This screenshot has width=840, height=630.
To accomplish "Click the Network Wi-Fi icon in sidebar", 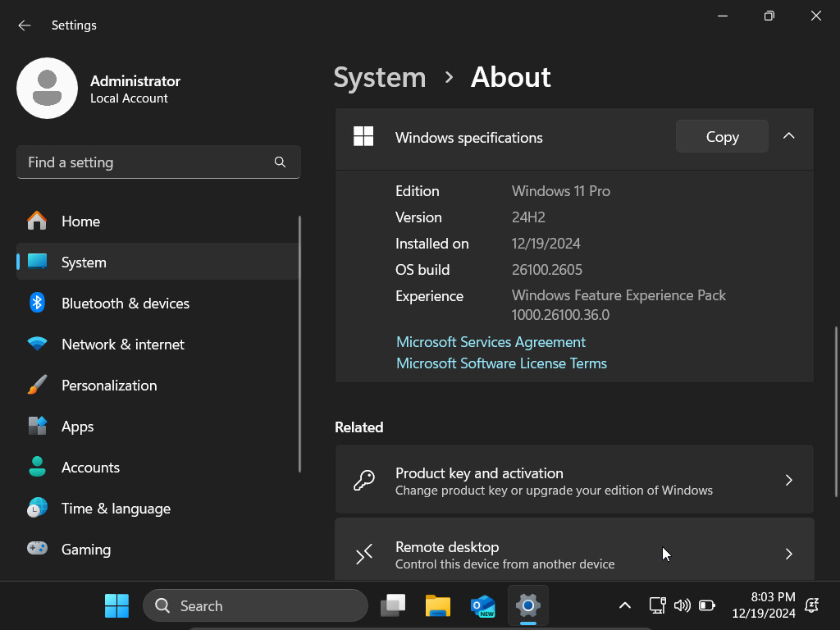I will click(37, 344).
